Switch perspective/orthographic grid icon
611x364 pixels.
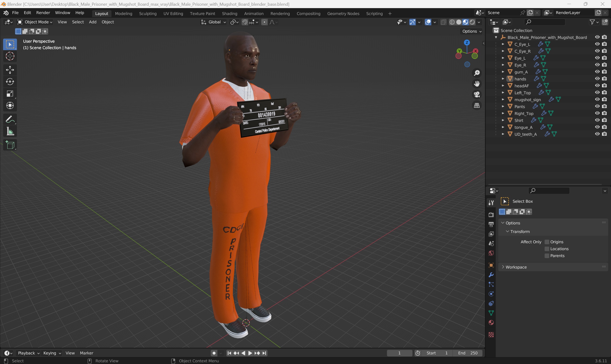coord(477,105)
